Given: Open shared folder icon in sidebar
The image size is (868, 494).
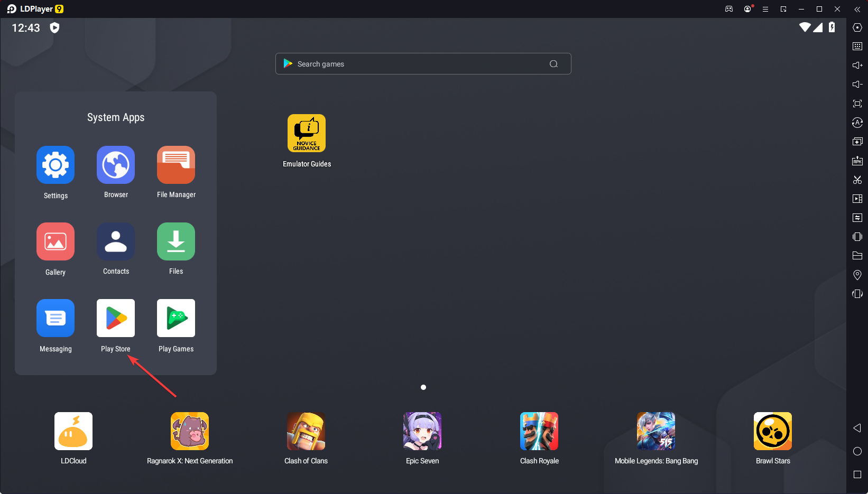Looking at the screenshot, I should pos(857,256).
